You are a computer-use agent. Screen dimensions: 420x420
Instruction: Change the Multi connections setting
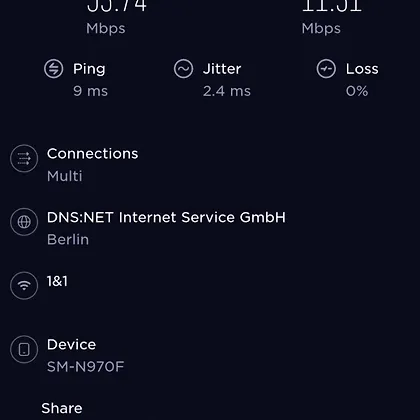(64, 176)
